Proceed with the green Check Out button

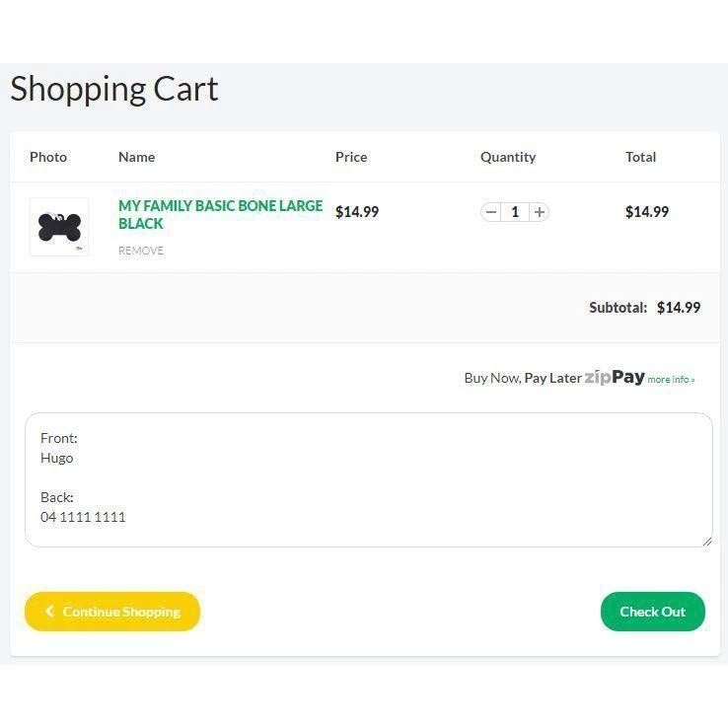pos(652,612)
